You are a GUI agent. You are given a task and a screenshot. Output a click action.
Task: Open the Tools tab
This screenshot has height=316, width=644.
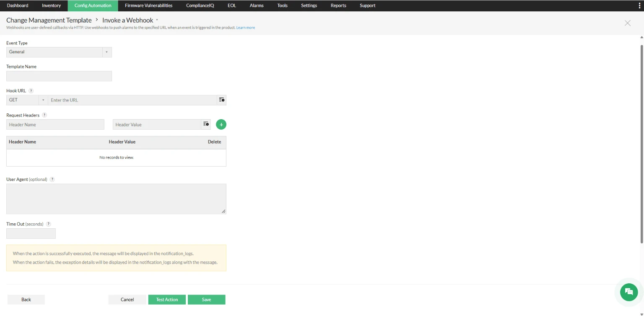[282, 5]
